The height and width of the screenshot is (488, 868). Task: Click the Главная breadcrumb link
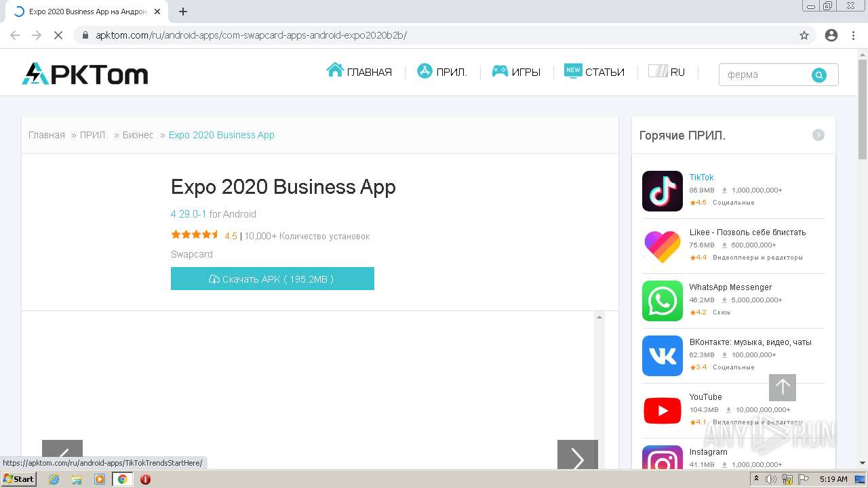click(47, 135)
